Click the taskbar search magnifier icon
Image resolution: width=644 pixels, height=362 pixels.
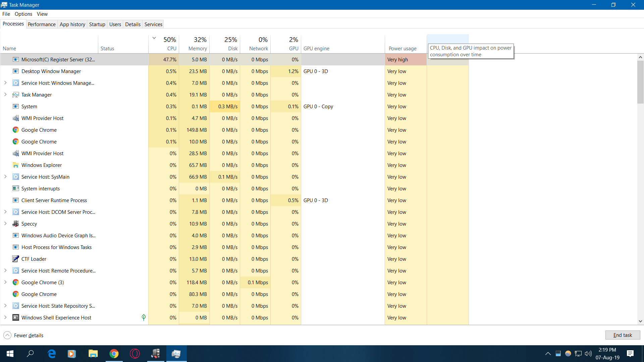click(30, 354)
